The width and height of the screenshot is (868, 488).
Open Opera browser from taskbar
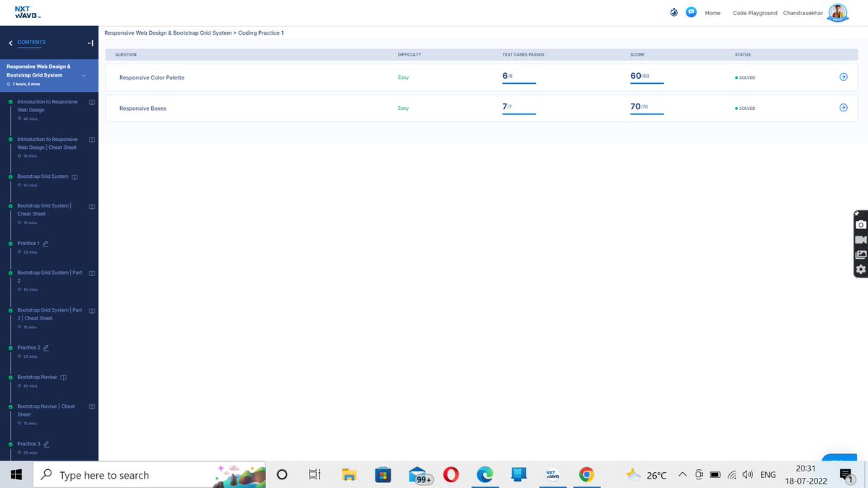pyautogui.click(x=451, y=475)
